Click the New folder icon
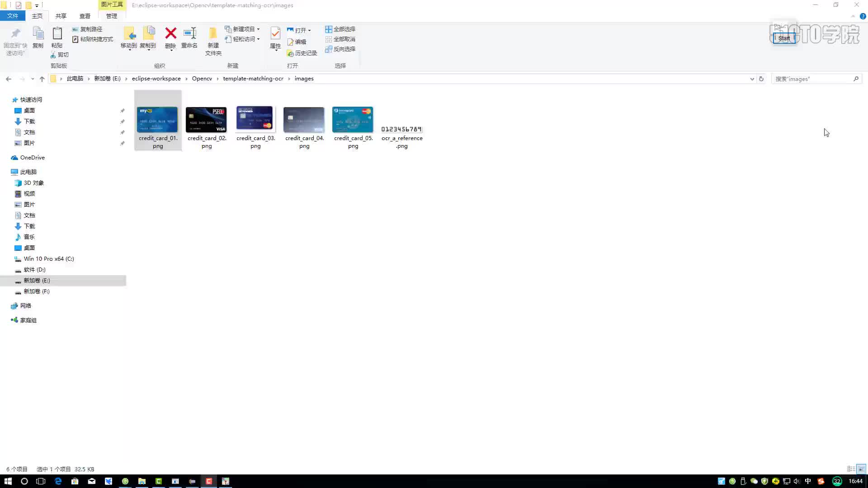Image resolution: width=868 pixels, height=488 pixels. point(213,33)
